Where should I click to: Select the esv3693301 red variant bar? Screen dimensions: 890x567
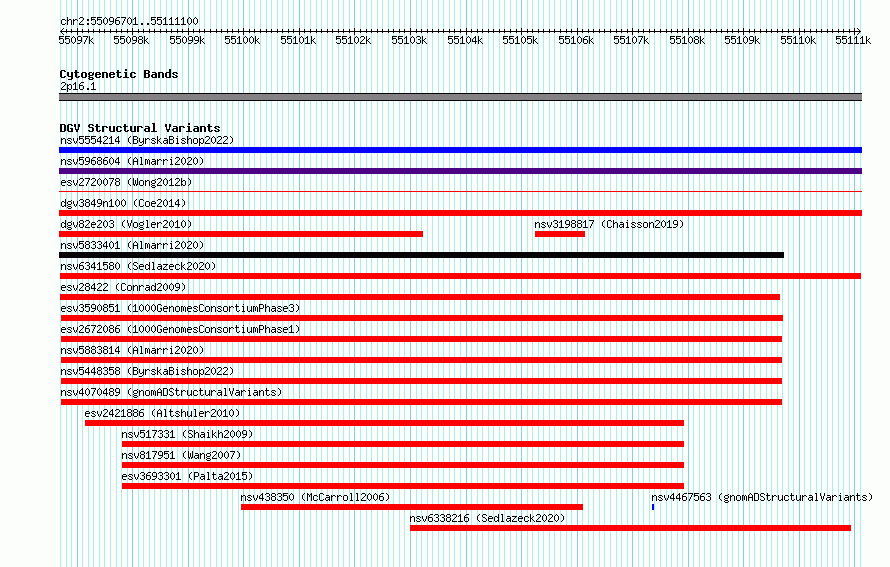[x=403, y=486]
